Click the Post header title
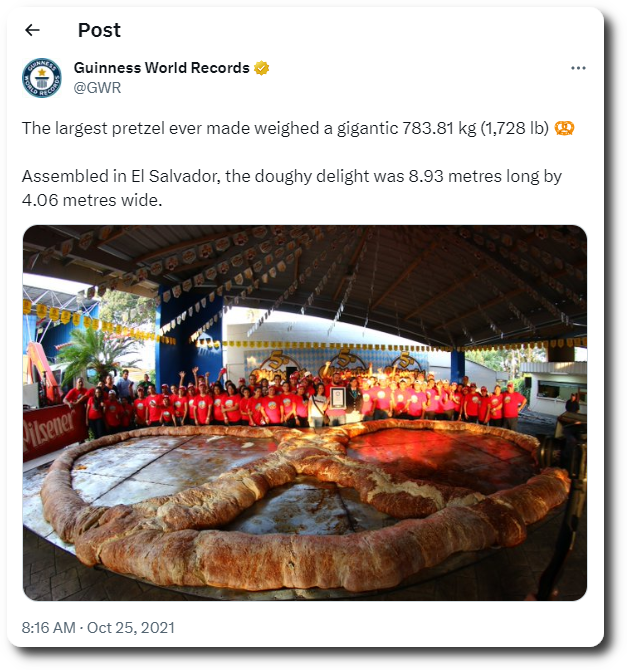This screenshot has height=670, width=627. coord(99,30)
